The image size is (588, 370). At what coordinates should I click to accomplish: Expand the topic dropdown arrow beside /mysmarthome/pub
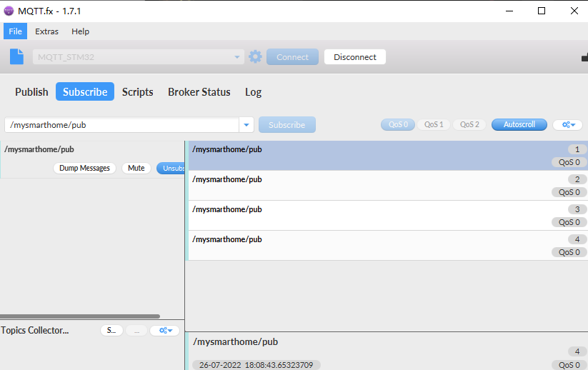tap(246, 125)
